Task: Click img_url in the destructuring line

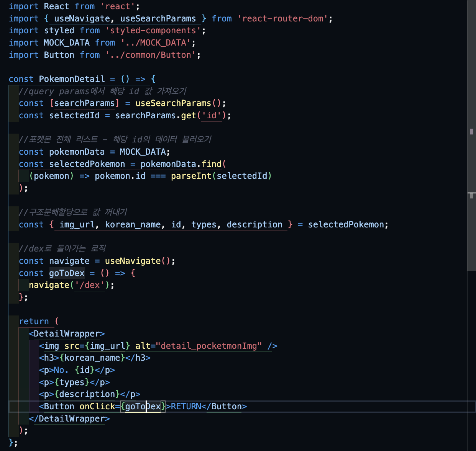Action: click(77, 225)
